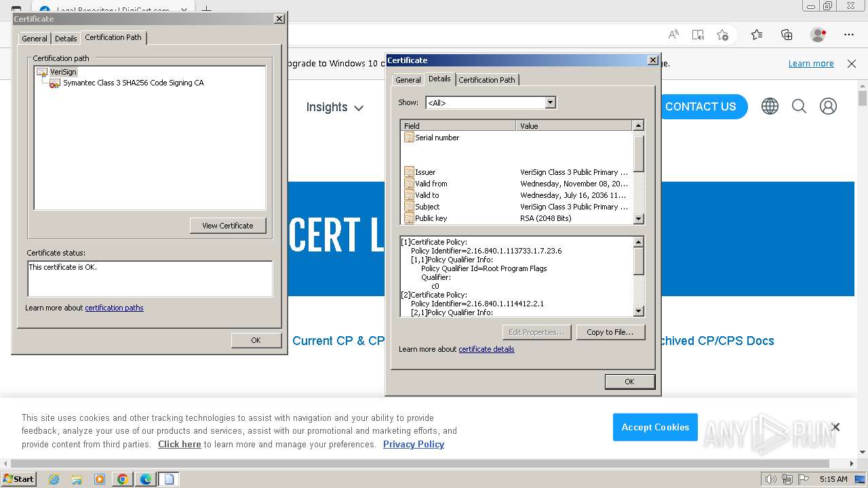Screen dimensions: 868x488
Task: Click the Field column header
Action: 458,125
